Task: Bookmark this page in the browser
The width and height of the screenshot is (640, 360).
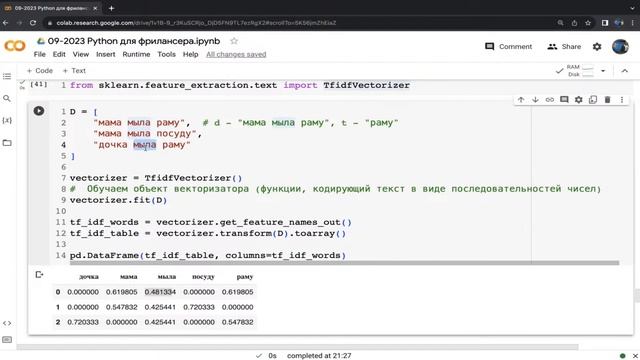Action: coord(588,23)
